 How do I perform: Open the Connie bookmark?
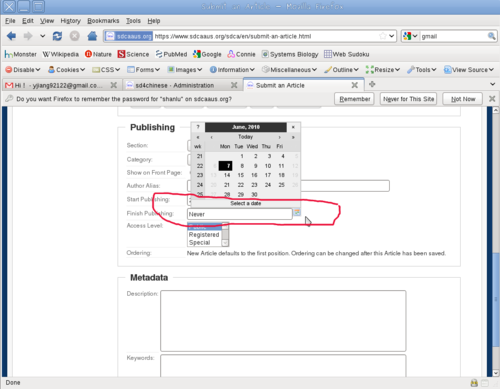pyautogui.click(x=241, y=54)
